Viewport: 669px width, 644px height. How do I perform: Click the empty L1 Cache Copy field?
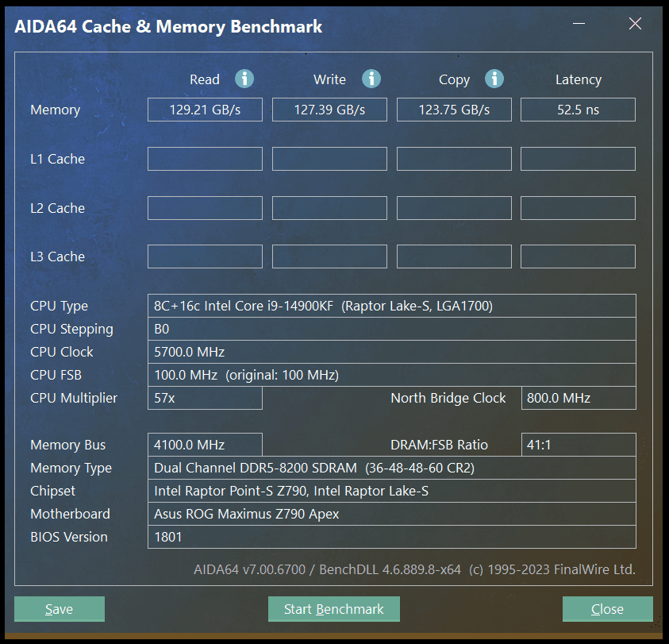tap(454, 159)
